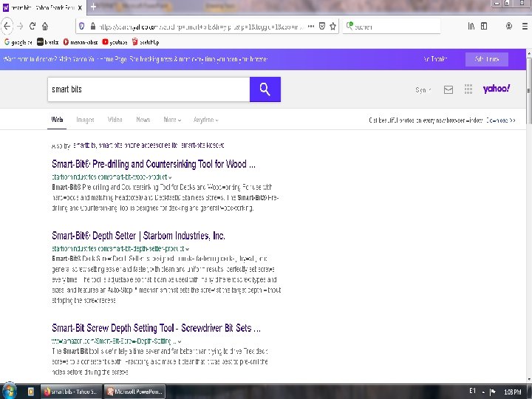Open the Firefox account icon

tap(509, 26)
